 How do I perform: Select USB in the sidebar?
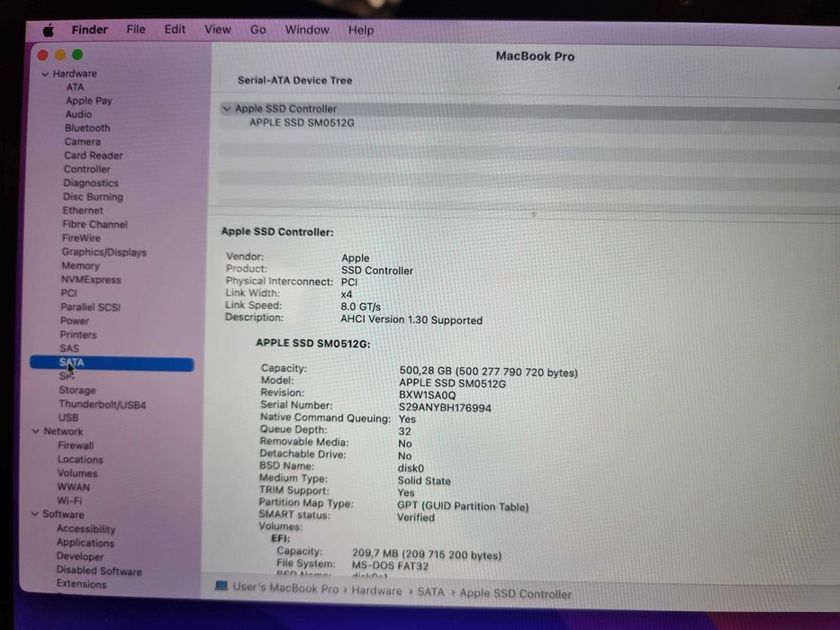pyautogui.click(x=68, y=418)
